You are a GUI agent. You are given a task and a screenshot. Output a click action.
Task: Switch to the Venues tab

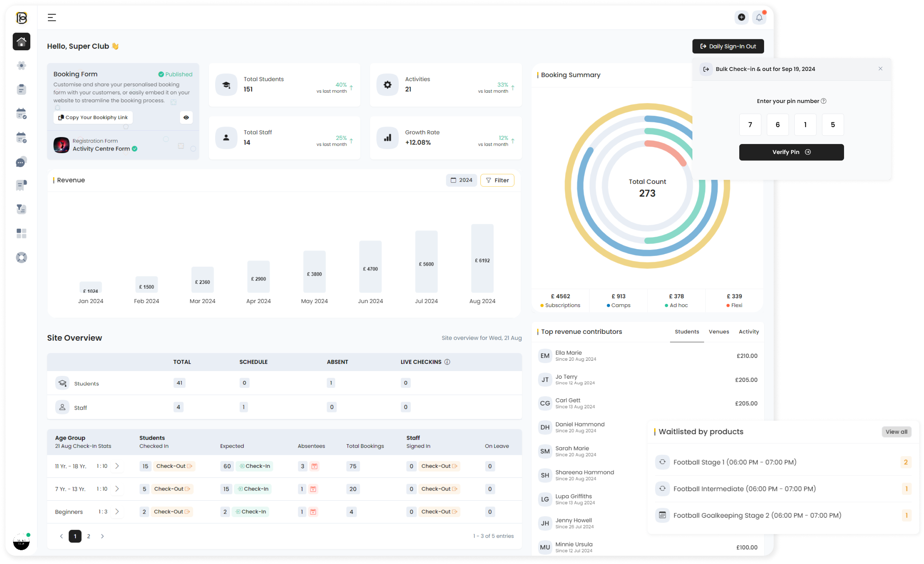(x=719, y=332)
